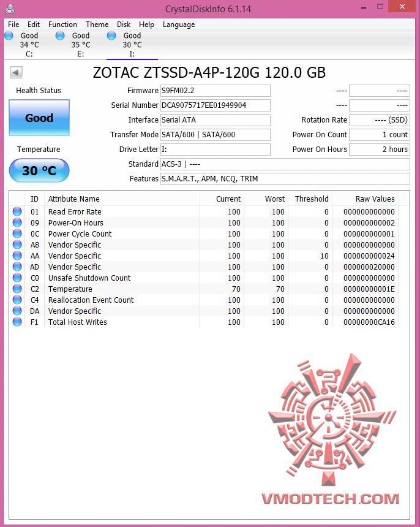Select the Unsafe Shutdown Count row
The height and width of the screenshot is (527, 420).
click(x=204, y=278)
